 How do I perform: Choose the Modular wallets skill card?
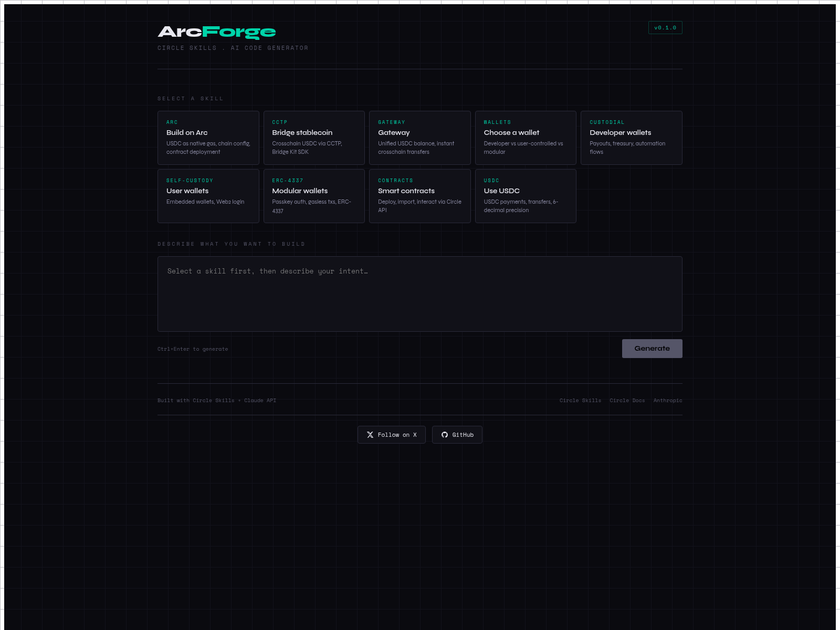tap(314, 196)
